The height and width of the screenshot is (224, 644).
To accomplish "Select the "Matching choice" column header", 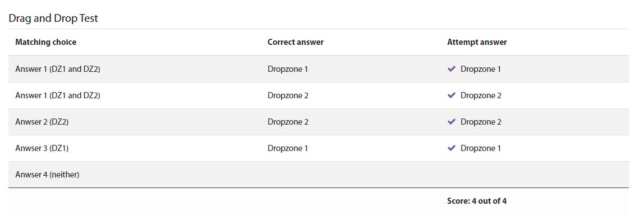I will pos(45,42).
